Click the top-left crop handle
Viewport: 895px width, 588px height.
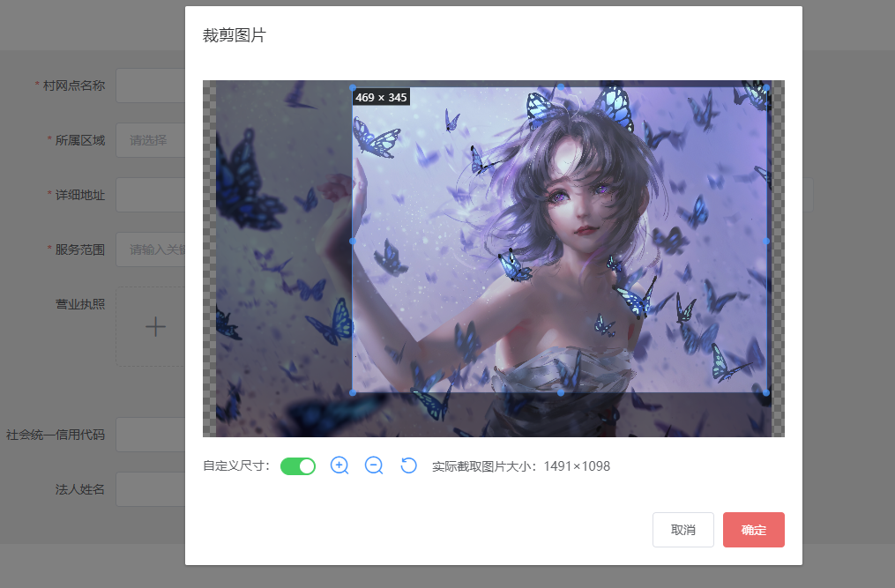[x=353, y=87]
